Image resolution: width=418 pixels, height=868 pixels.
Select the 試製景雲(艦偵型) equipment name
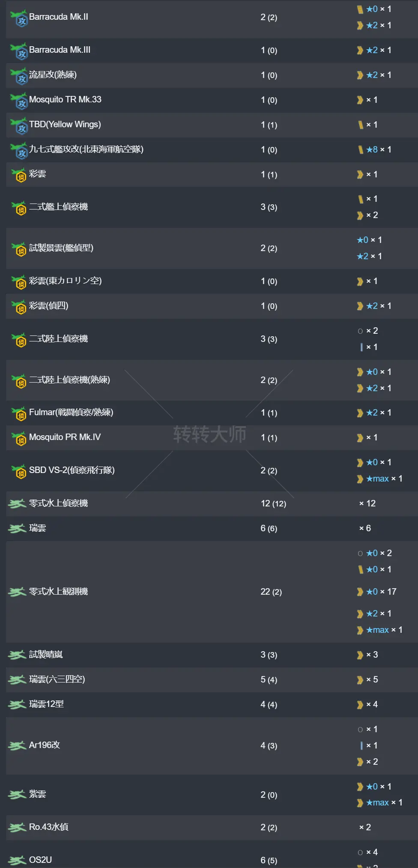coord(61,248)
